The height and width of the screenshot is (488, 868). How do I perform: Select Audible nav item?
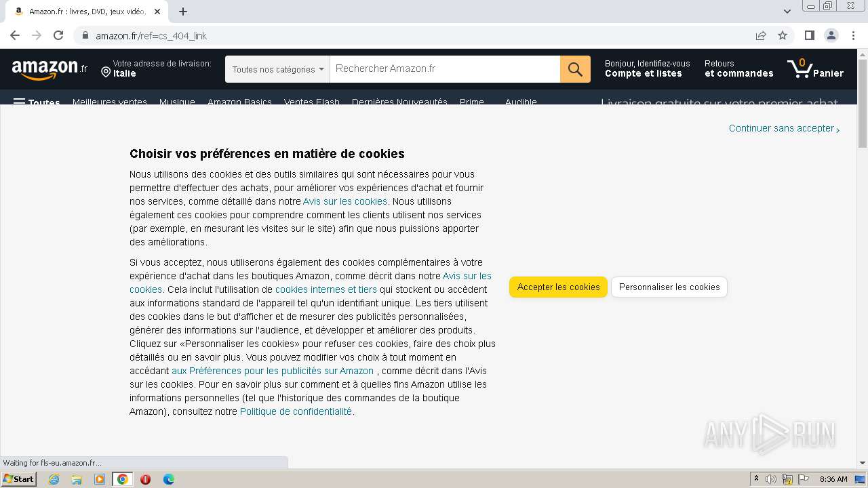point(521,102)
